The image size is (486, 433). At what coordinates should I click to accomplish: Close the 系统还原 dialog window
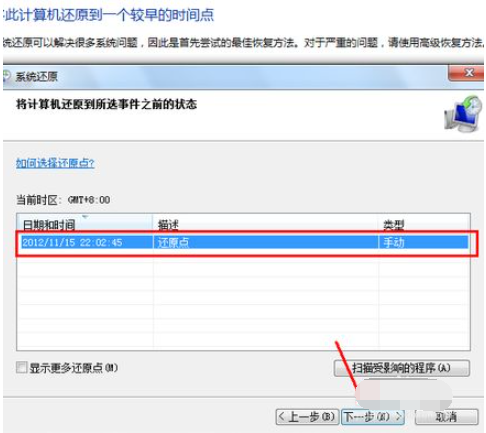(x=466, y=73)
